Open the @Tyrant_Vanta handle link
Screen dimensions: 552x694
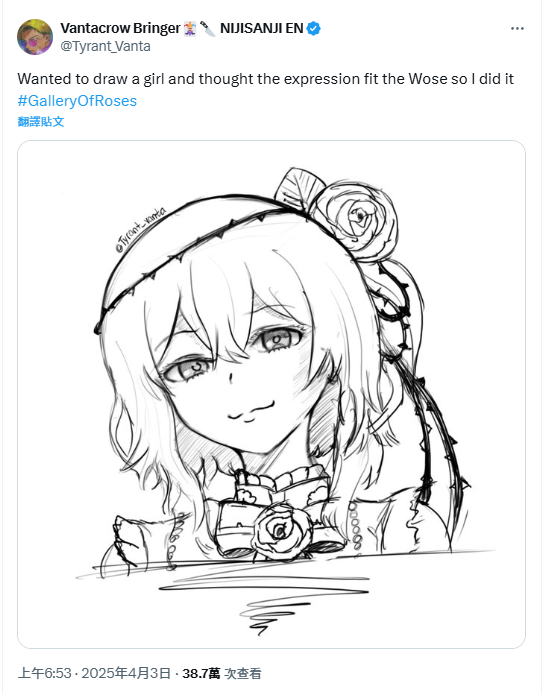(x=105, y=46)
